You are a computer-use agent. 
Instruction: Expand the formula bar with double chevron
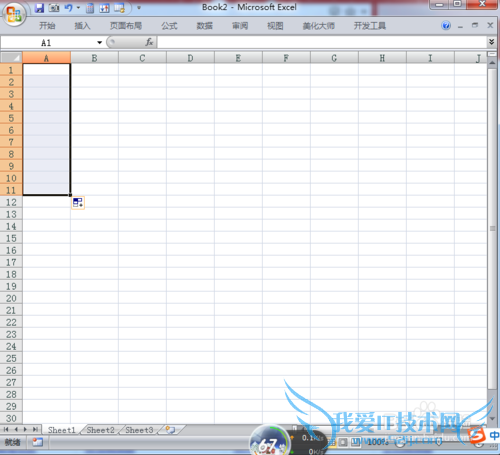pos(491,42)
